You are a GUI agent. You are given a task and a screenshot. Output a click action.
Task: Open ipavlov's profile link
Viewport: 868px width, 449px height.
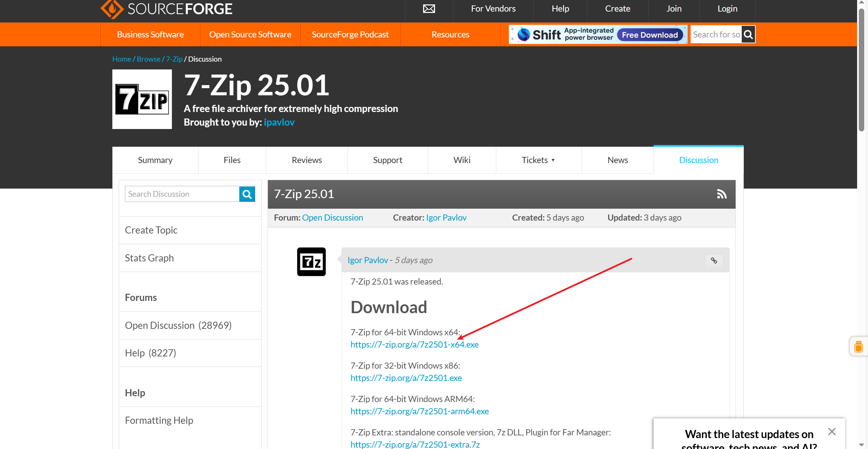click(x=279, y=122)
